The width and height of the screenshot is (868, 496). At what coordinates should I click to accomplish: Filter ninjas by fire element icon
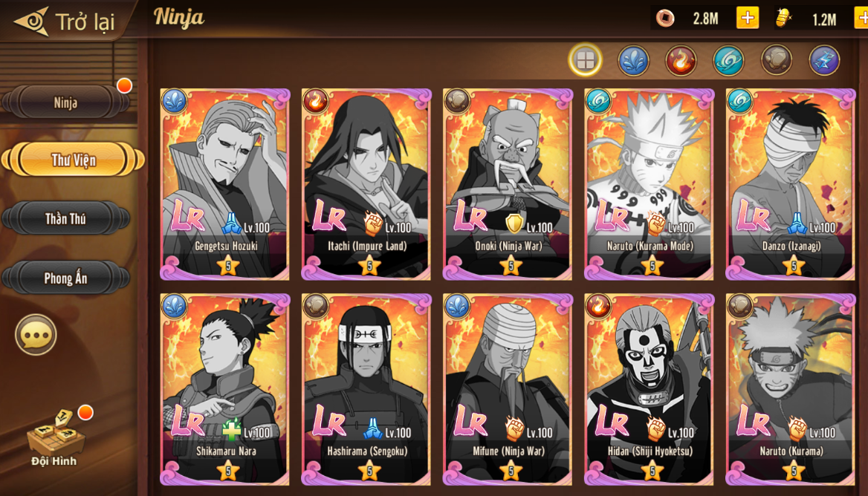(681, 59)
